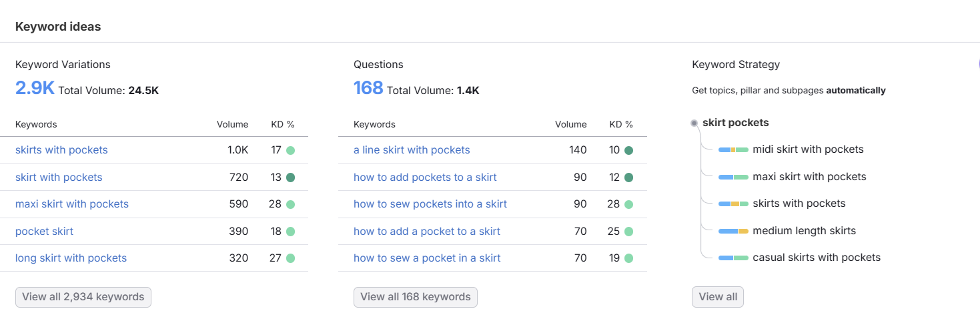
Task: Open 'how to sew a pocket in a skirt'
Action: 427,258
